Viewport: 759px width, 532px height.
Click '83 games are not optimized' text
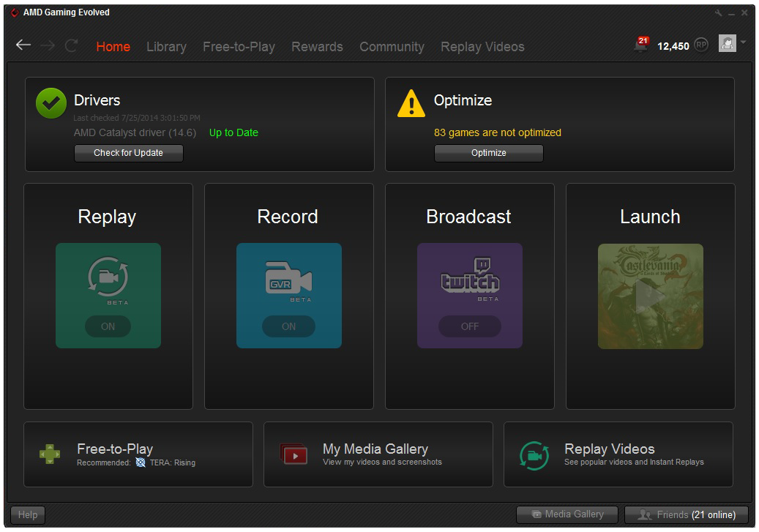498,132
